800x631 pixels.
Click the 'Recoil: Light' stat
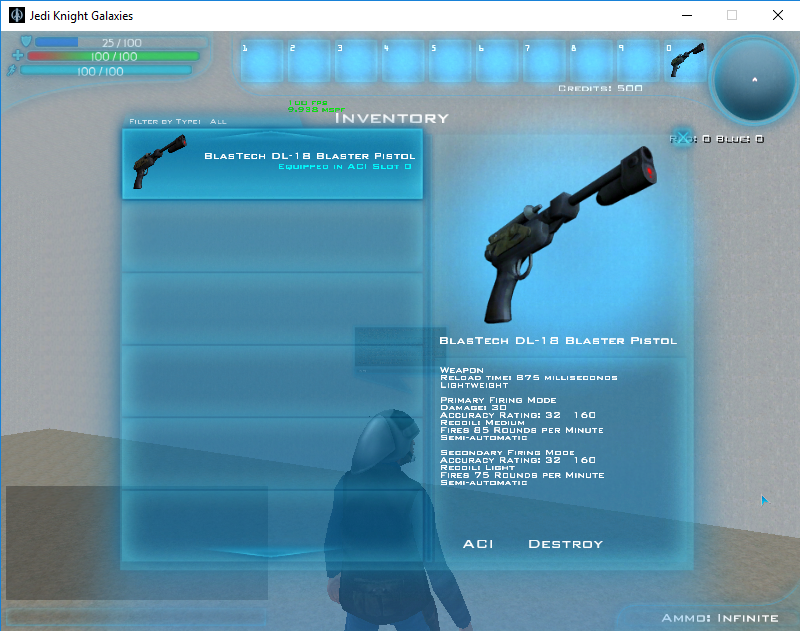[478, 467]
